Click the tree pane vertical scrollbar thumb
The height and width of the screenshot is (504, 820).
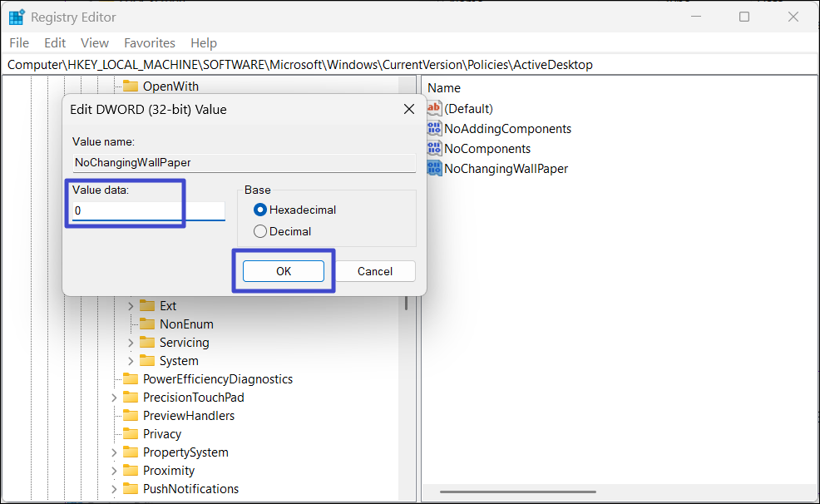(x=407, y=303)
